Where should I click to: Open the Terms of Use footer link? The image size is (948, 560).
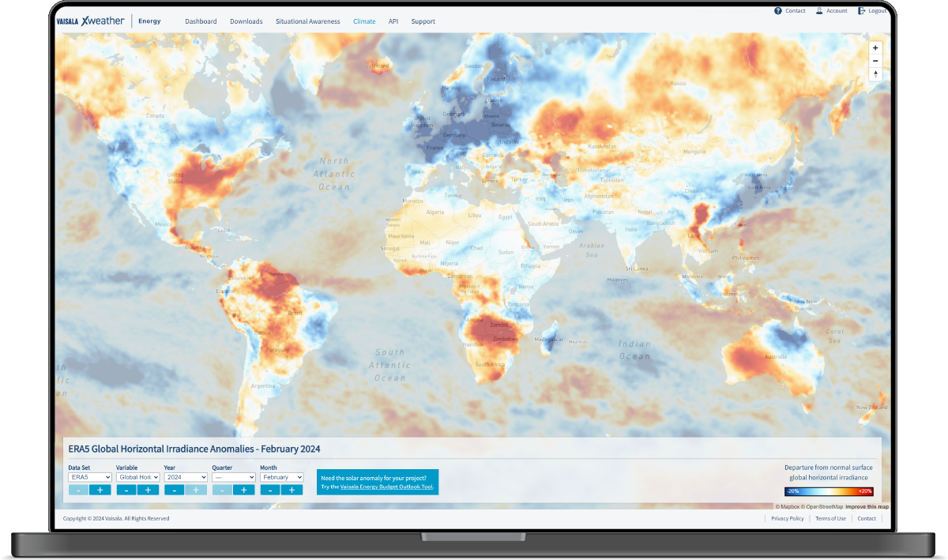tap(830, 518)
